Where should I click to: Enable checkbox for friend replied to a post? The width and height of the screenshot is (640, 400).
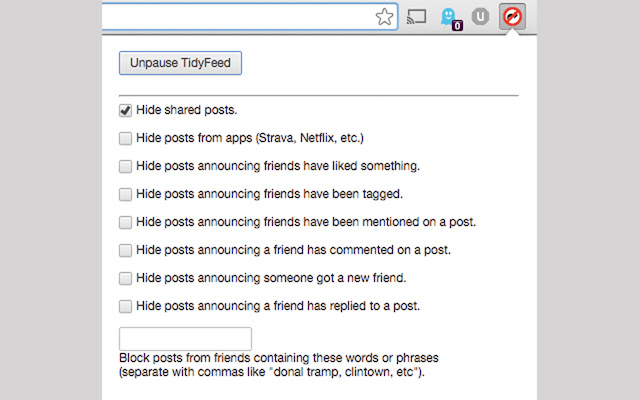click(125, 306)
